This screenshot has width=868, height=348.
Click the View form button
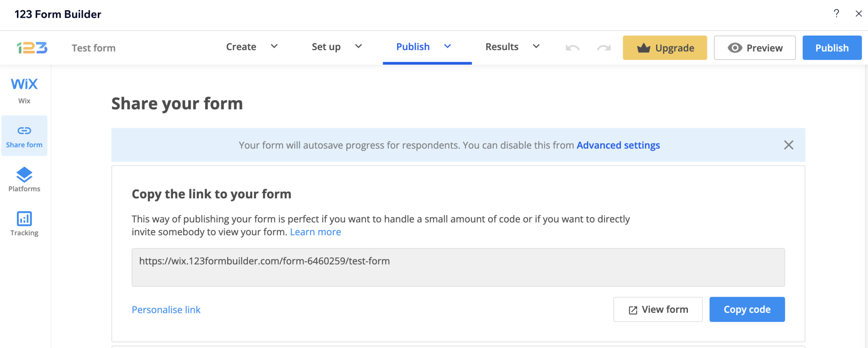click(658, 309)
